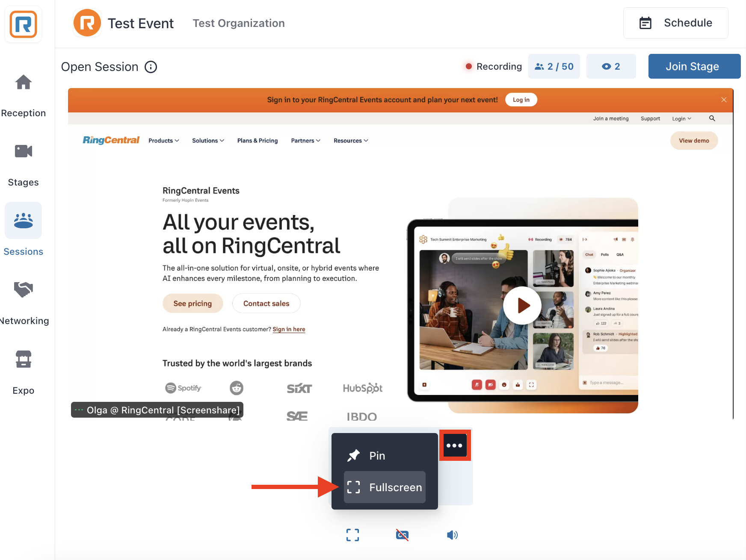Click the Test Event title
Viewport: 746px width, 560px height.
141,23
